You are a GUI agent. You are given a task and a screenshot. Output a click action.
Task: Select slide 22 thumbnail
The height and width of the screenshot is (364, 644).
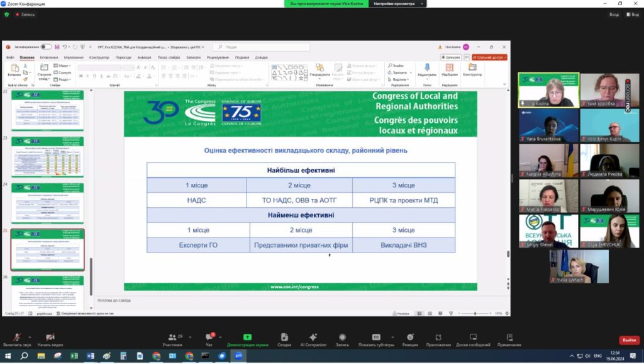click(48, 110)
